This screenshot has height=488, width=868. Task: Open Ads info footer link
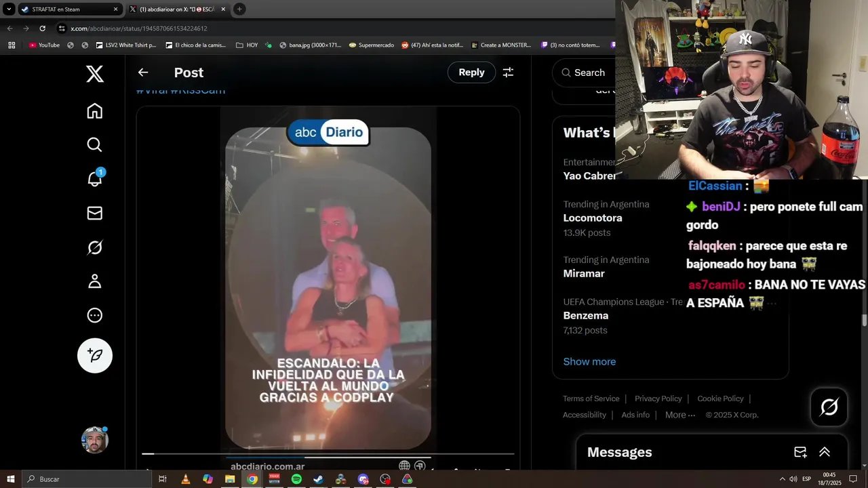pyautogui.click(x=635, y=415)
